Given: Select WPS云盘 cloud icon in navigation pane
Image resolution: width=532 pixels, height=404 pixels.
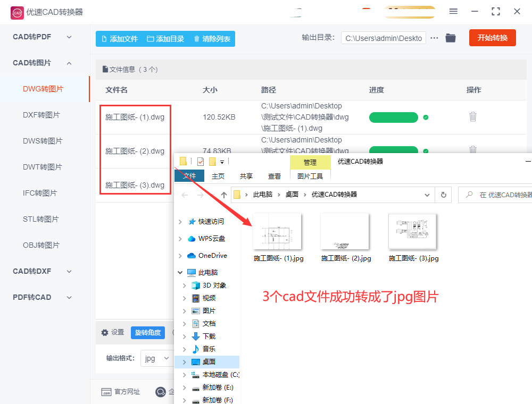Looking at the screenshot, I should tap(192, 239).
